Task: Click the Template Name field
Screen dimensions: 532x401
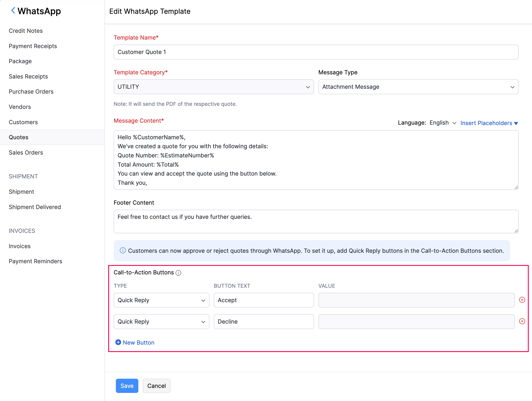Action: (x=316, y=52)
